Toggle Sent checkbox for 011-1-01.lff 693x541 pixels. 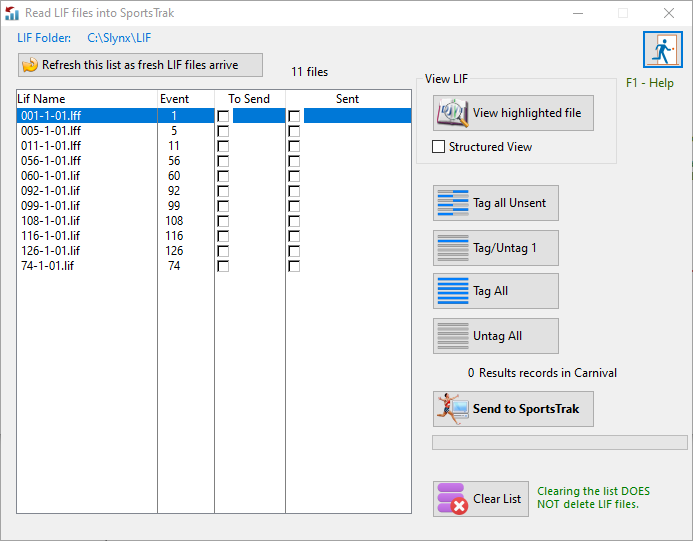(x=294, y=146)
